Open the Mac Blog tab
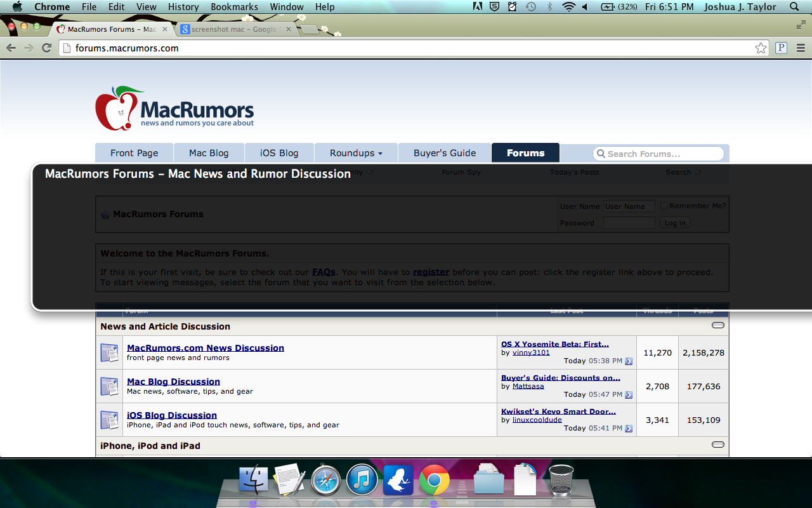 (x=209, y=153)
